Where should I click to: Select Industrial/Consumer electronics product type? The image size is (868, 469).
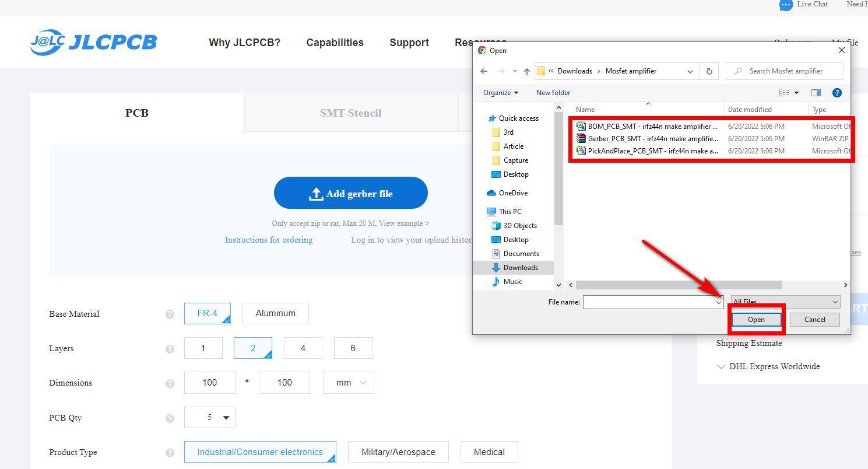pyautogui.click(x=260, y=452)
